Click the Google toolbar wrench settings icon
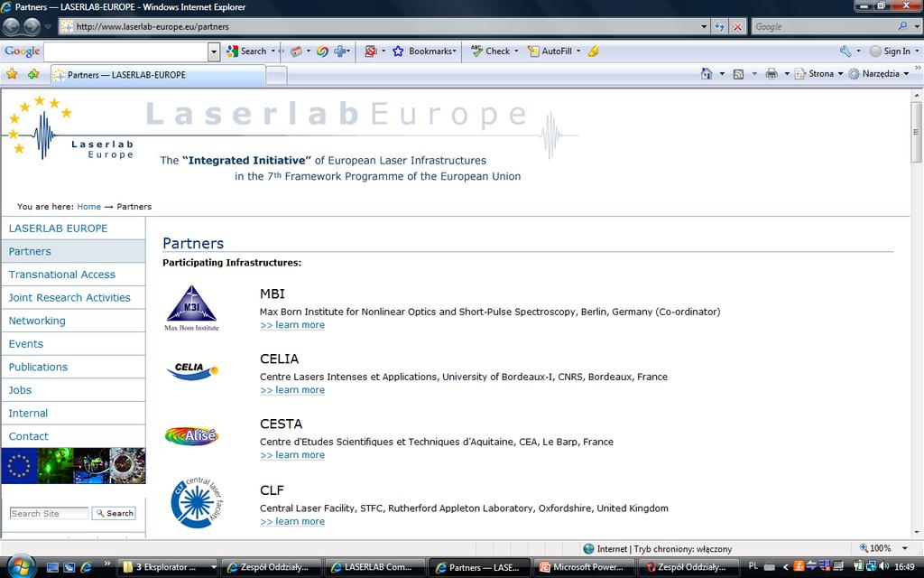This screenshot has height=578, width=924. pyautogui.click(x=845, y=51)
